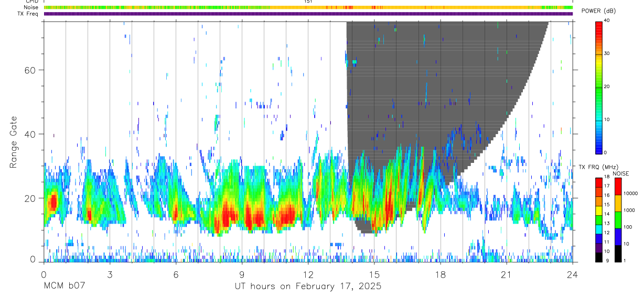Click the 'NOISE' legend title
The image size is (644, 297).
pyautogui.click(x=621, y=173)
